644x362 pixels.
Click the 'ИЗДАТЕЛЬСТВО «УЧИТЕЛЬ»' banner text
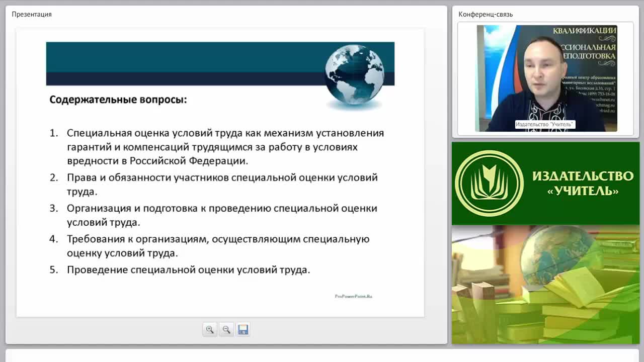(x=583, y=184)
